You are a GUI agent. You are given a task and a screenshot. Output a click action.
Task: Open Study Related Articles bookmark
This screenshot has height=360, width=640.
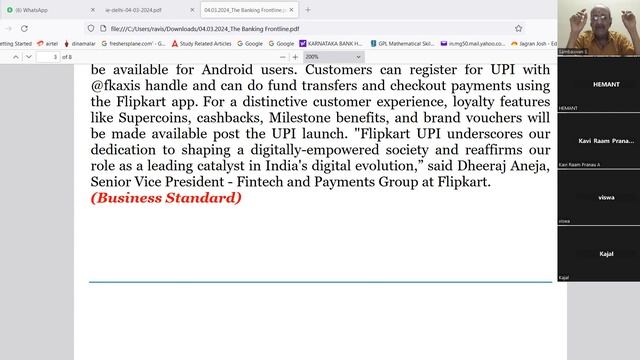[201, 44]
